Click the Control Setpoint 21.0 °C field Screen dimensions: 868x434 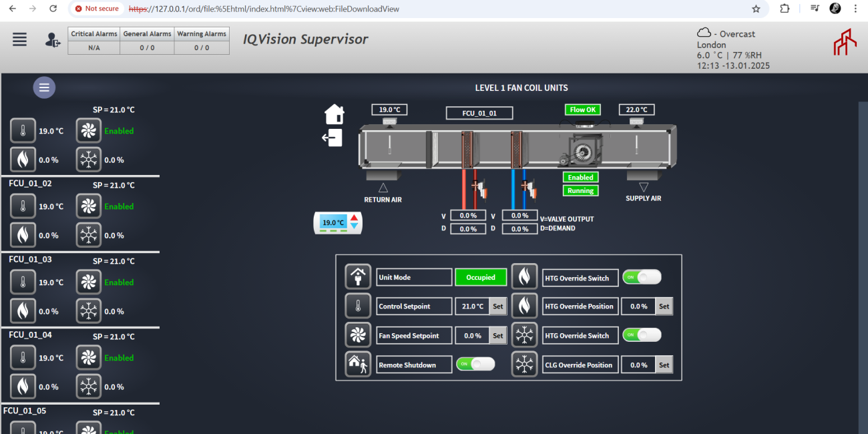pos(473,306)
